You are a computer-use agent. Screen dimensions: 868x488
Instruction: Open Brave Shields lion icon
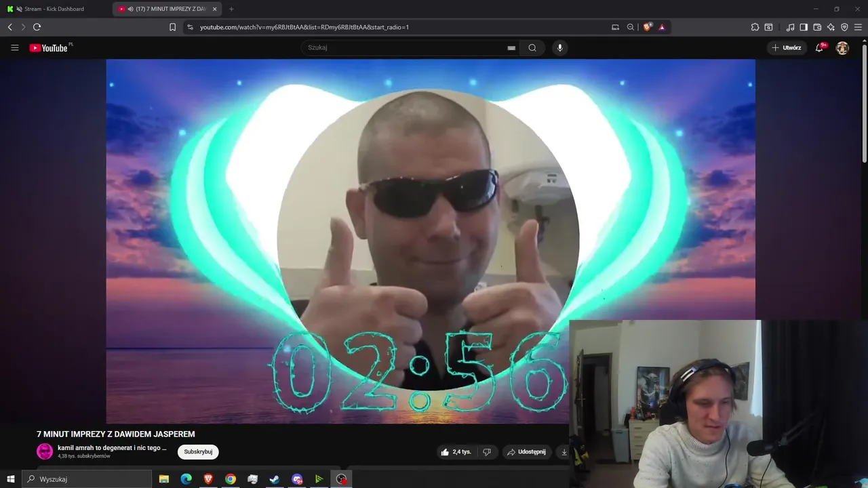point(647,27)
